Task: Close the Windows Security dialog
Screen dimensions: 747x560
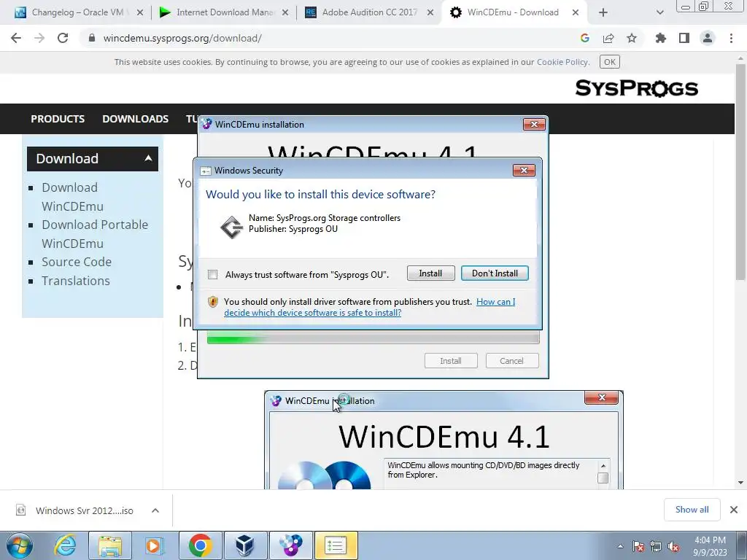Action: tap(524, 171)
